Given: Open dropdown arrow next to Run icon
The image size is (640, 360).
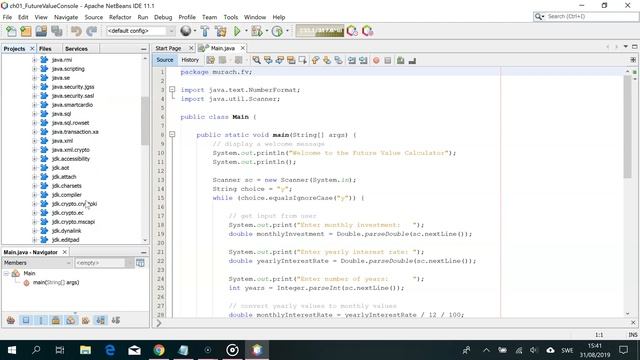Looking at the screenshot, I should pyautogui.click(x=246, y=31).
